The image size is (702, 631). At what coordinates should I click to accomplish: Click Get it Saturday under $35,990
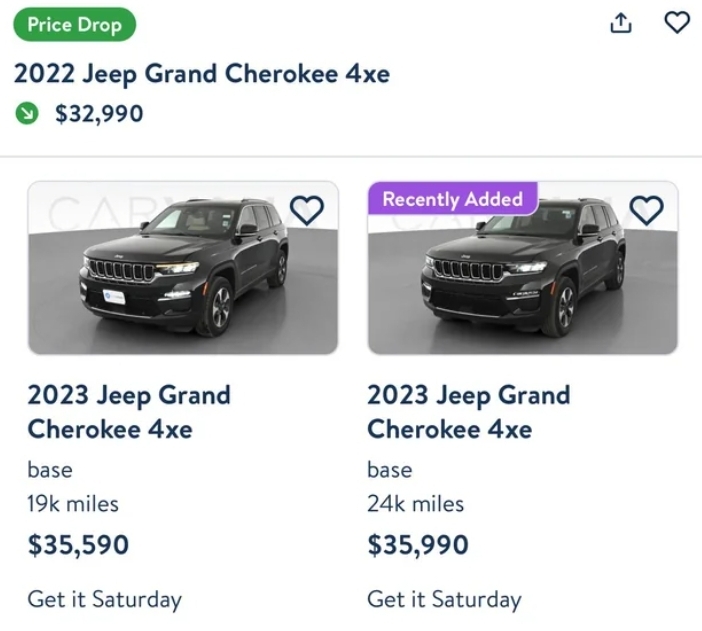tap(444, 599)
